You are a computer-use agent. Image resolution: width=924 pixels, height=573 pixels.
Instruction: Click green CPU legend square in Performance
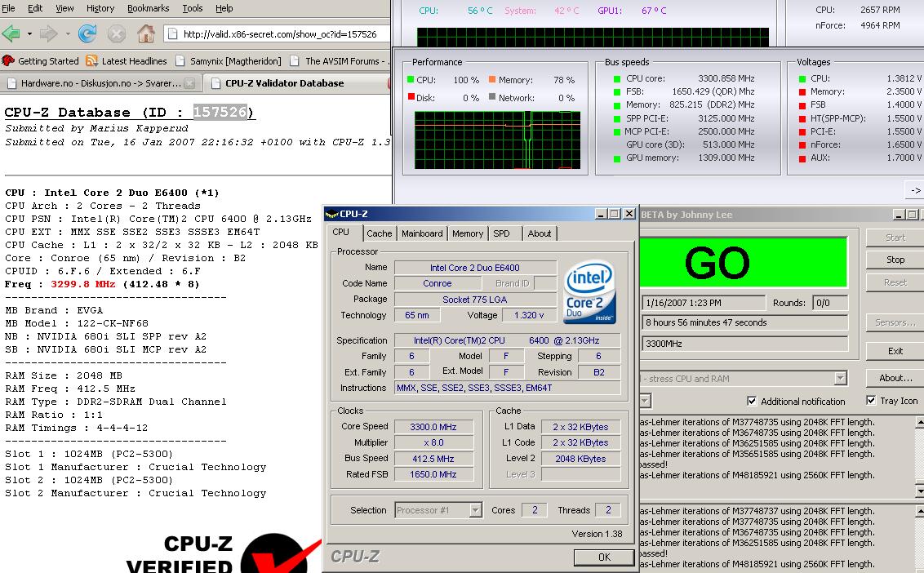tap(411, 80)
